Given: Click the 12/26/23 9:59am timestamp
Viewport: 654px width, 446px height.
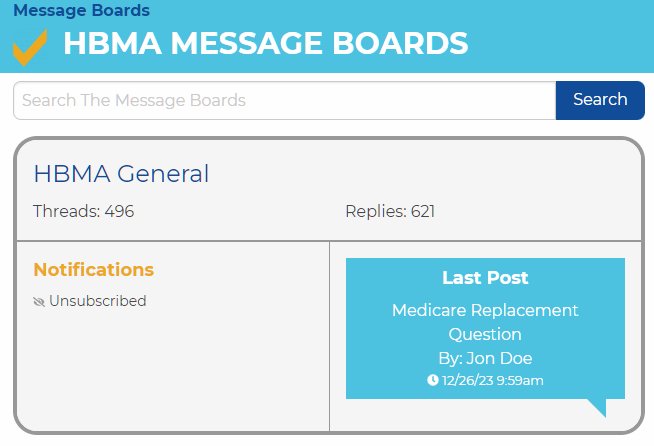Looking at the screenshot, I should [493, 380].
